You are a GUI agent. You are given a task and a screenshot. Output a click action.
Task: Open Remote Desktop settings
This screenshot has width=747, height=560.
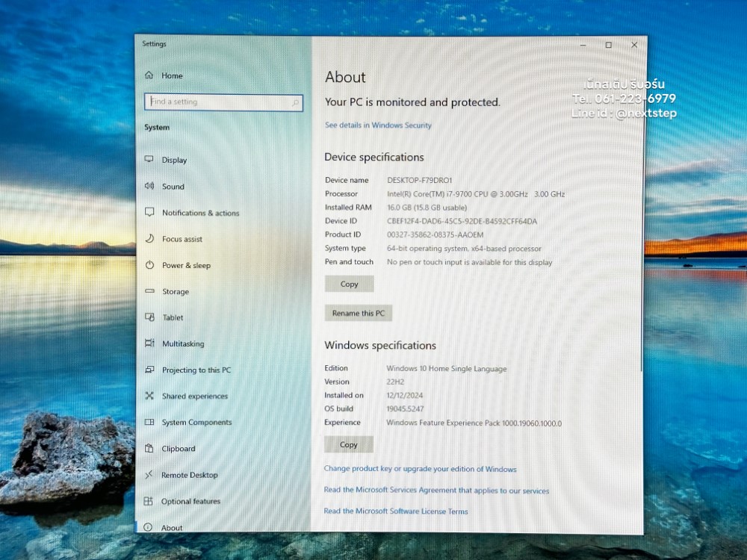coord(190,475)
